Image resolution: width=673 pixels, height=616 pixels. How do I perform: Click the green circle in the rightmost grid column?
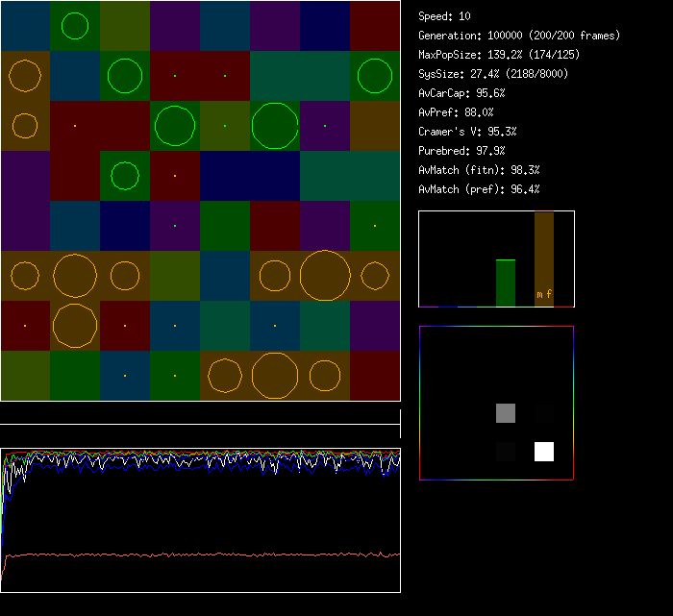[375, 76]
